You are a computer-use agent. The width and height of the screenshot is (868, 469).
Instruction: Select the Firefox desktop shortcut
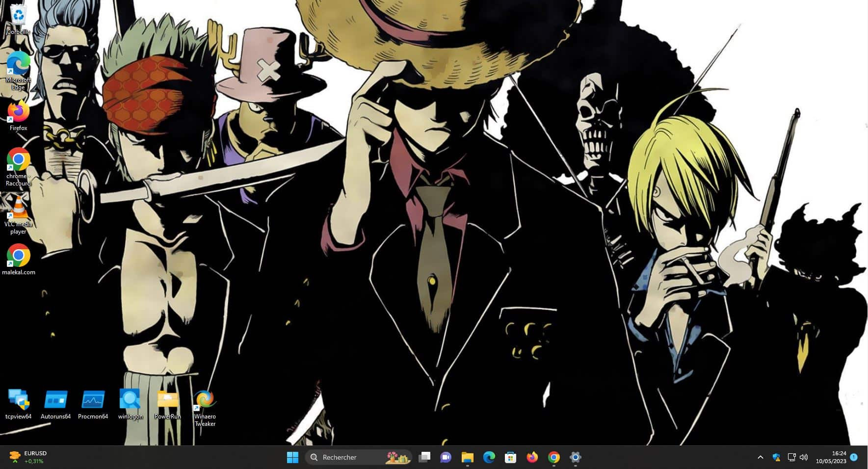(18, 116)
